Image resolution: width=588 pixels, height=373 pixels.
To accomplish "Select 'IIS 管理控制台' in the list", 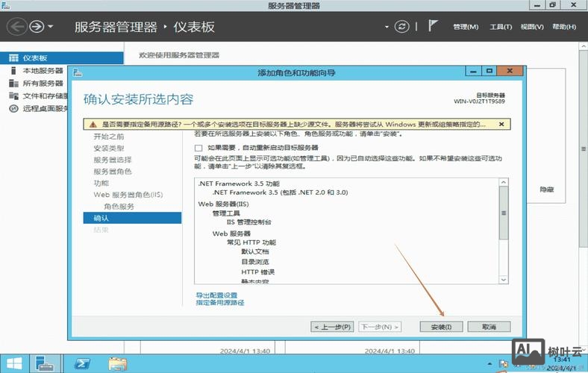I will [x=249, y=222].
